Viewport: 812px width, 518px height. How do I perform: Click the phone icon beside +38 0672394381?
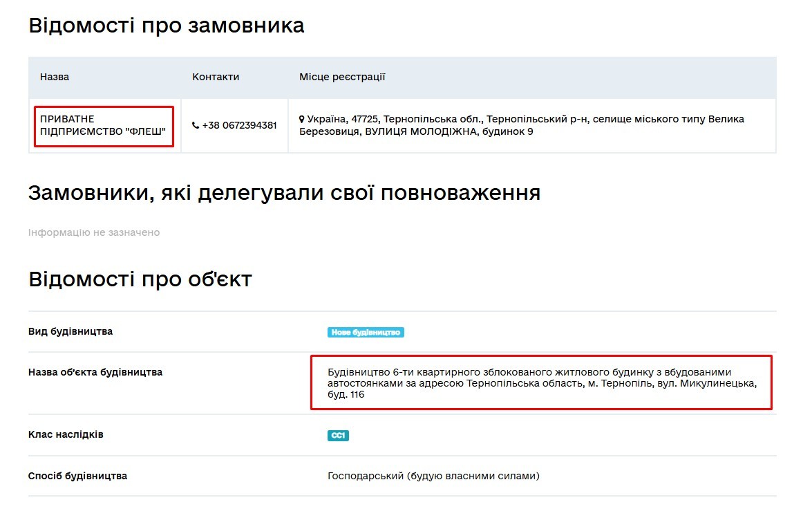(x=196, y=125)
